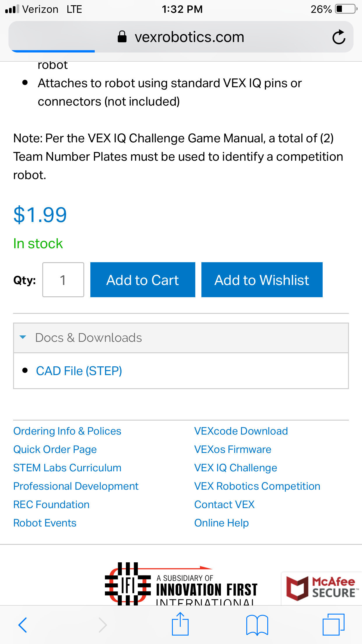This screenshot has width=362, height=644.
Task: Click the Add to Wishlist button
Action: pyautogui.click(x=262, y=280)
